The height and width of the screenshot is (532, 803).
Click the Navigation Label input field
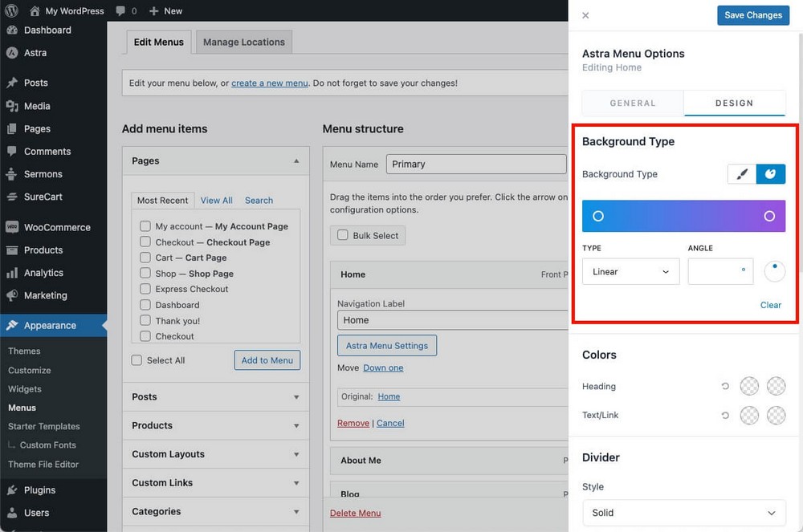click(x=453, y=320)
